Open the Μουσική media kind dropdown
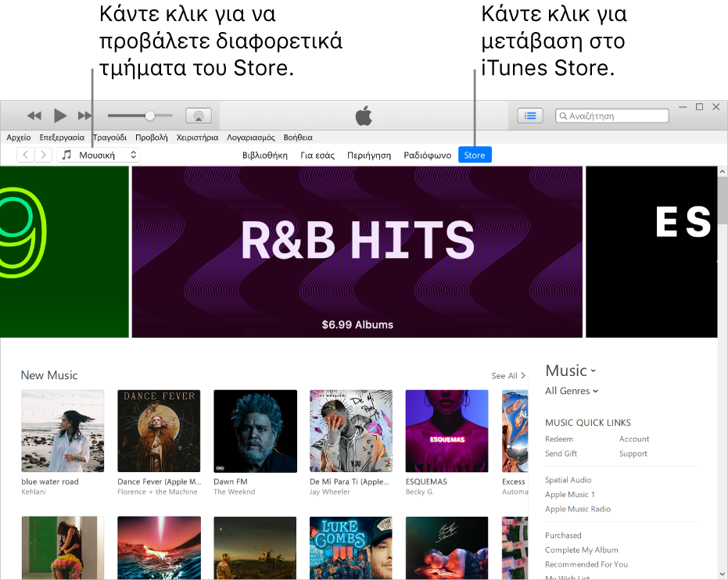This screenshot has height=580, width=728. coord(109,155)
